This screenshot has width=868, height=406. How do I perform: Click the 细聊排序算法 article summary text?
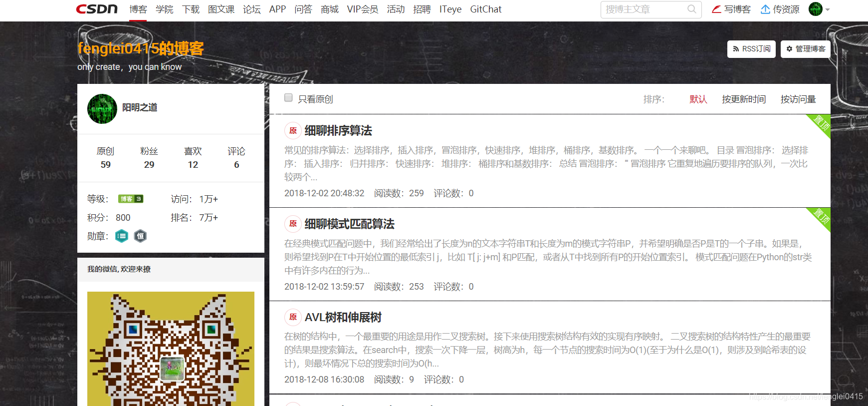point(546,164)
